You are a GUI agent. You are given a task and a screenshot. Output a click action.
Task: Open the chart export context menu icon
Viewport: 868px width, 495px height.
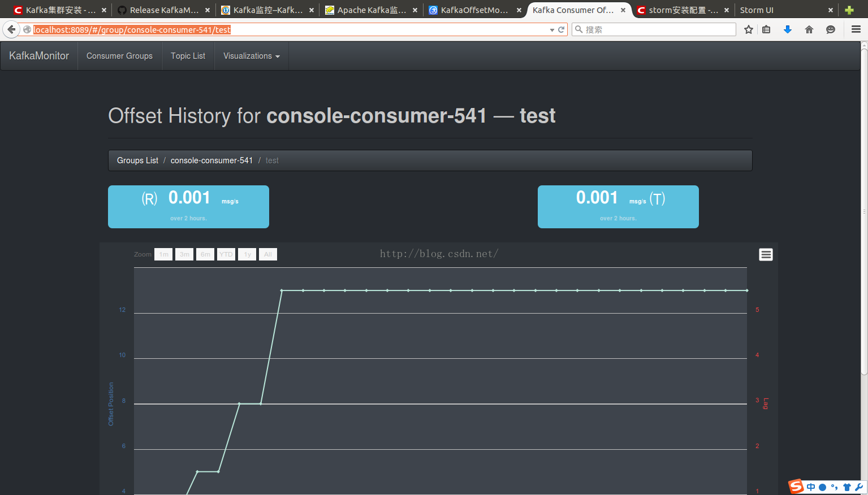766,255
